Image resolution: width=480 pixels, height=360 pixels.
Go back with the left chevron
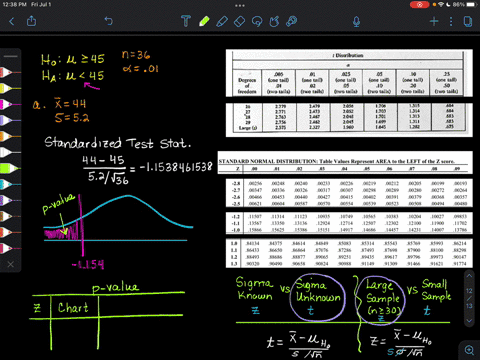(12, 22)
